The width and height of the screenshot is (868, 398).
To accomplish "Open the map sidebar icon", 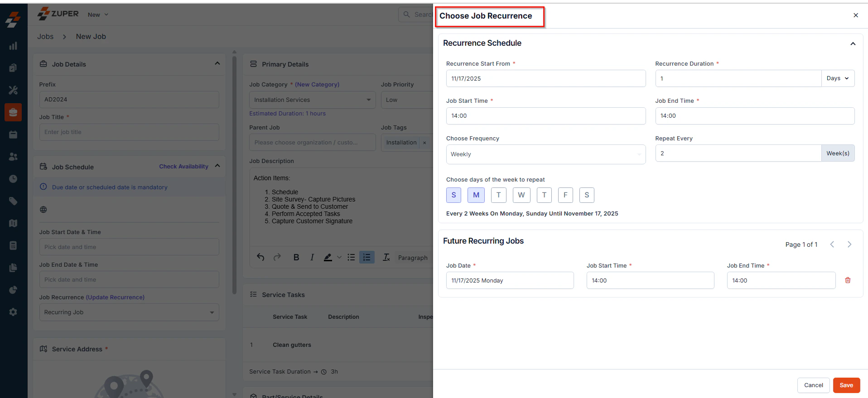I will click(13, 223).
